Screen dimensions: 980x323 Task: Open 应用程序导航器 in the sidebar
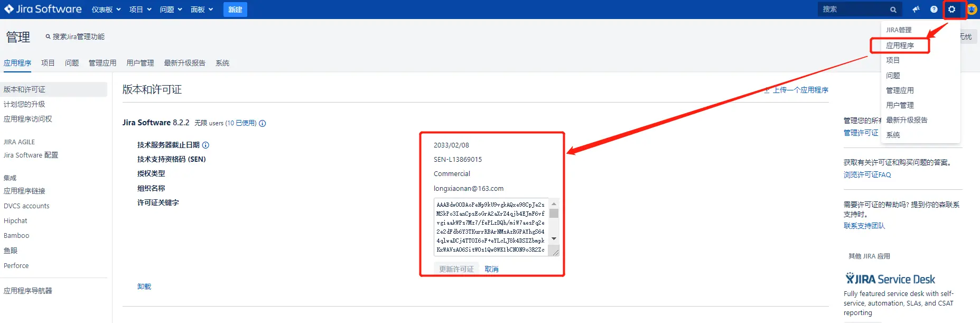pos(28,291)
